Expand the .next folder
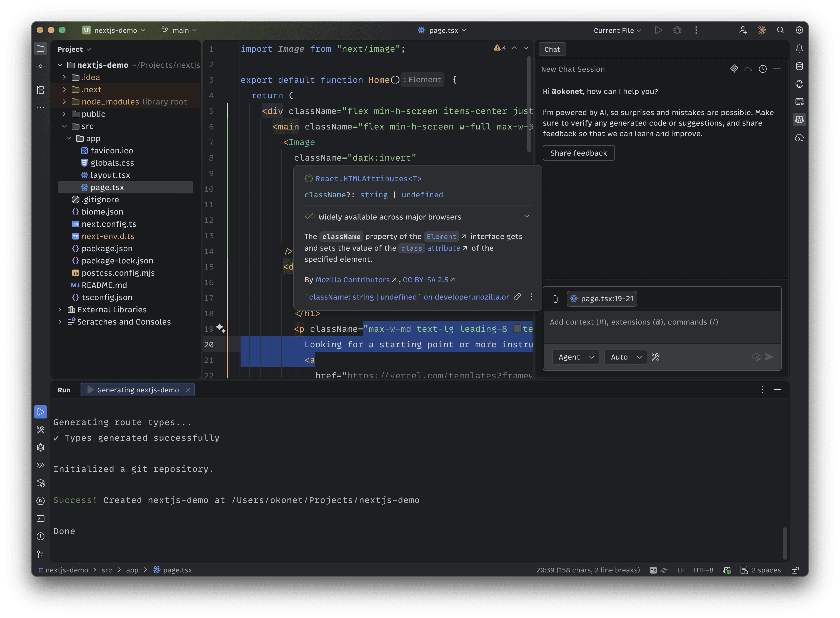 [64, 89]
